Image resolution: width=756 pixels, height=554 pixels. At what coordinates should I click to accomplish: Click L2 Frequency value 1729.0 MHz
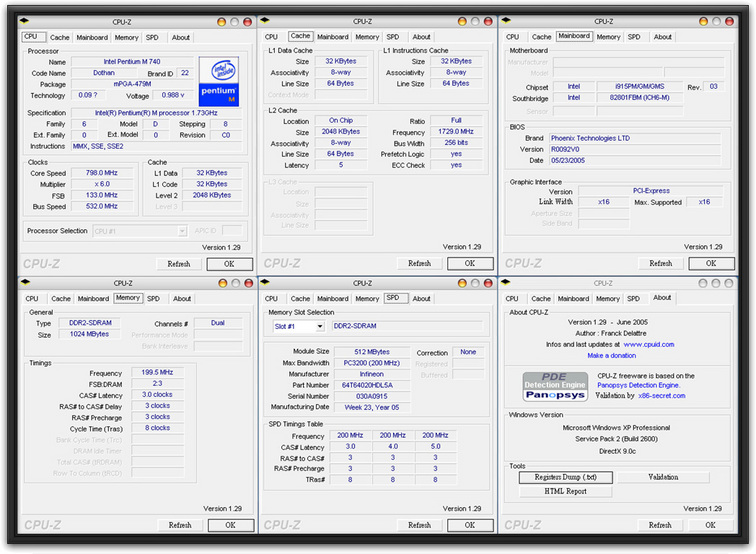(456, 132)
